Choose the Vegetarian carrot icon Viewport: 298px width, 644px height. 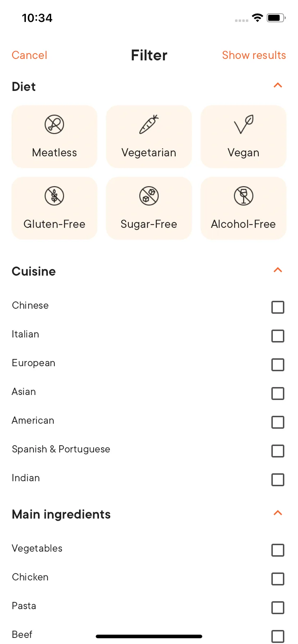[x=149, y=124]
